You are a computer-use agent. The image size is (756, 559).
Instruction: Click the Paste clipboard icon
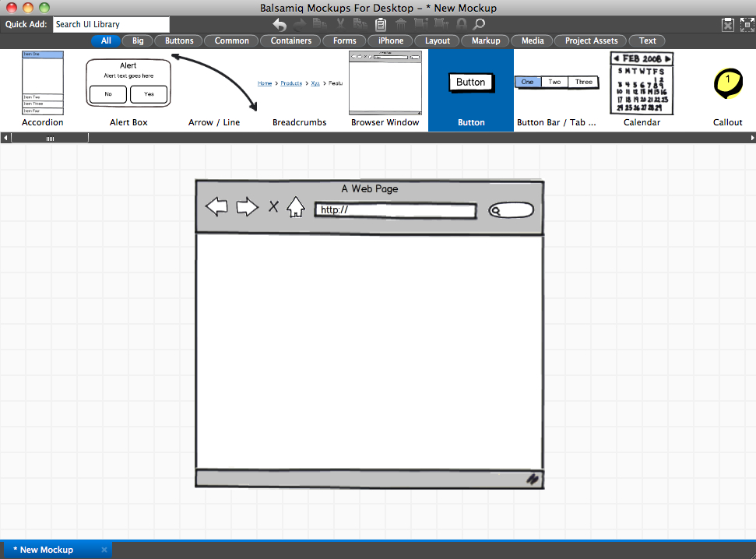[381, 25]
